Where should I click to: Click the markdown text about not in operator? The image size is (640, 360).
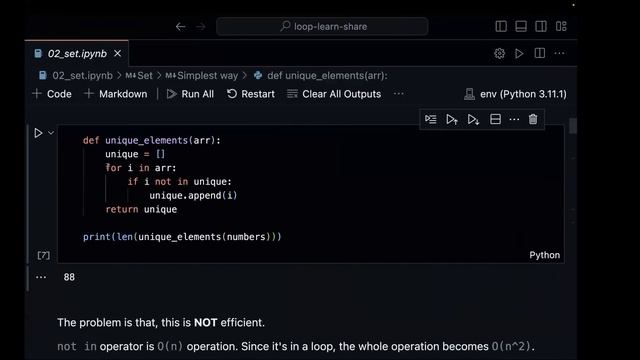click(296, 347)
